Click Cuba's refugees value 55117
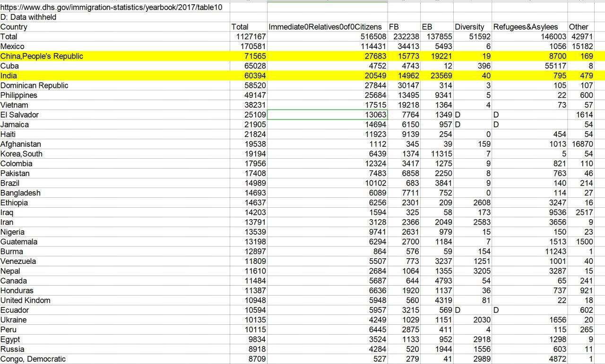 [x=529, y=66]
